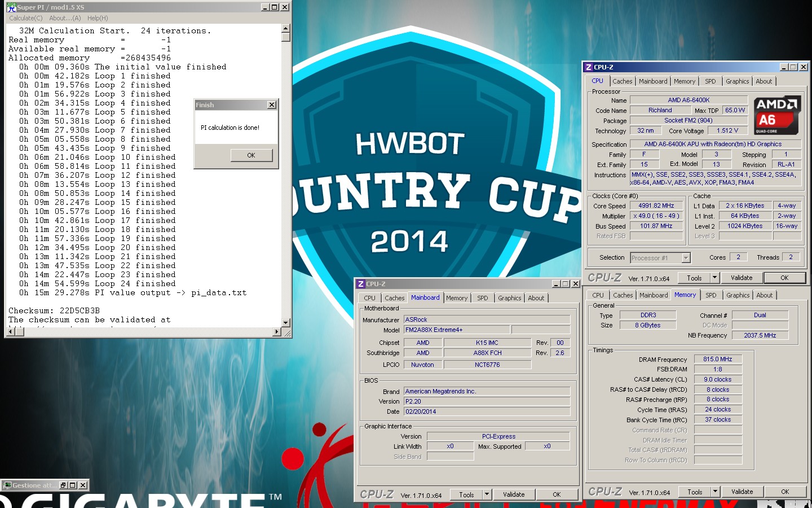Click the ASRock manufacturer field
Viewport: 812px width, 508px height.
487,319
